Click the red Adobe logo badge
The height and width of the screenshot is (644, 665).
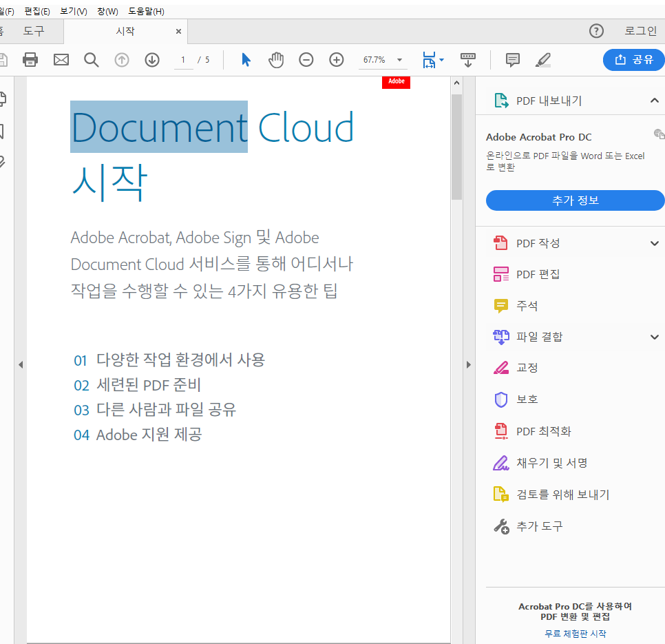396,82
